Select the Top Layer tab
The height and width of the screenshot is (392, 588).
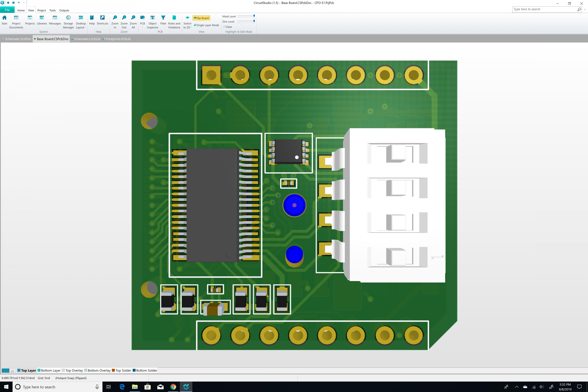pyautogui.click(x=27, y=370)
